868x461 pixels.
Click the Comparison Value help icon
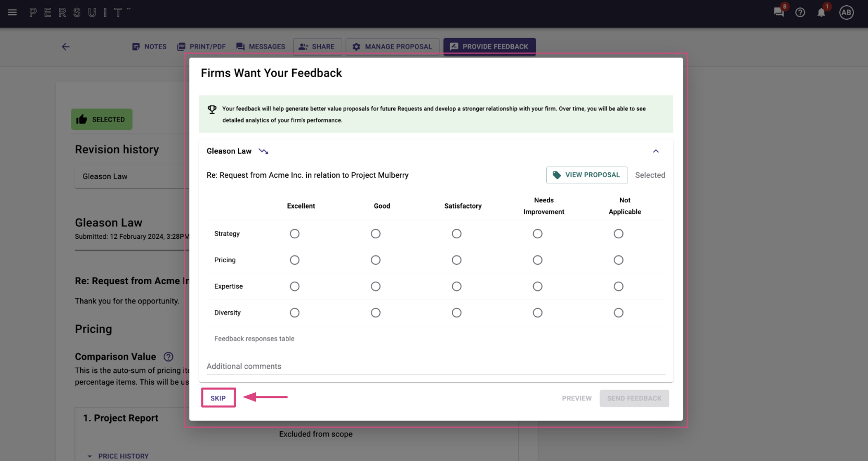pyautogui.click(x=168, y=357)
